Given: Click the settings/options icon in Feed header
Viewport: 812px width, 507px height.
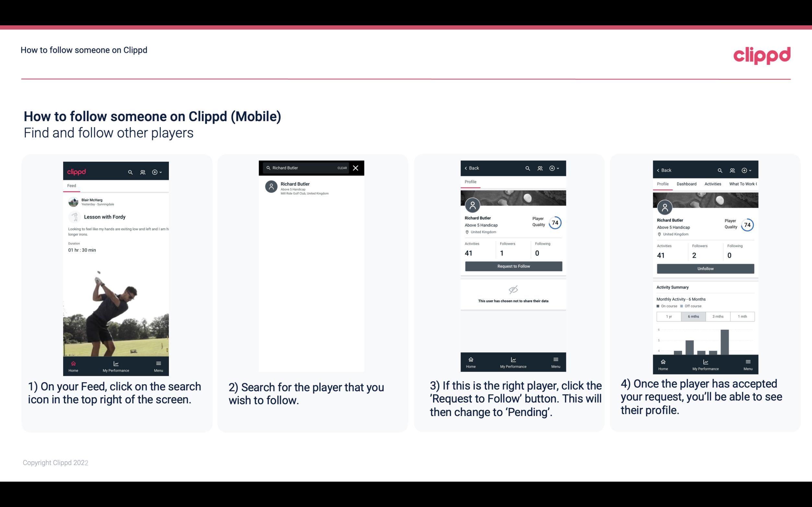Looking at the screenshot, I should pos(156,172).
